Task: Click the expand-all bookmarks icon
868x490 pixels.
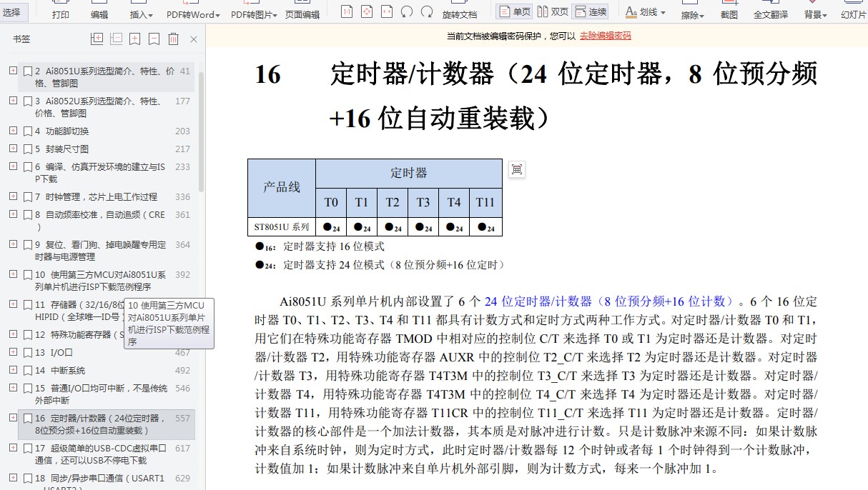Action: [x=97, y=39]
